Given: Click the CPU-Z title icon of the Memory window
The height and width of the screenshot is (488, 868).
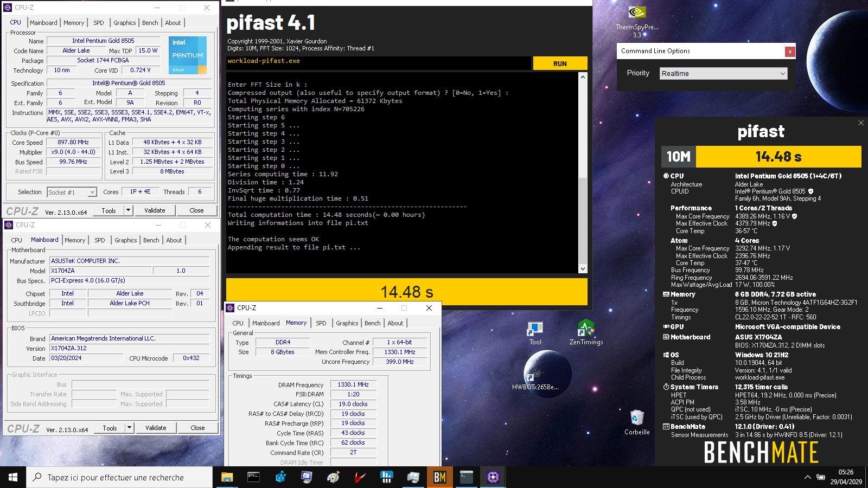Looking at the screenshot, I should pyautogui.click(x=230, y=307).
